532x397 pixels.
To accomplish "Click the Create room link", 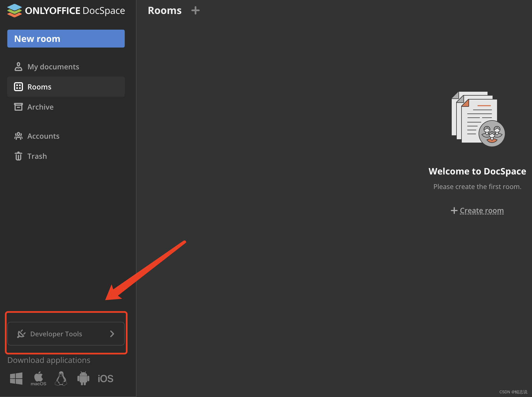I will point(482,210).
